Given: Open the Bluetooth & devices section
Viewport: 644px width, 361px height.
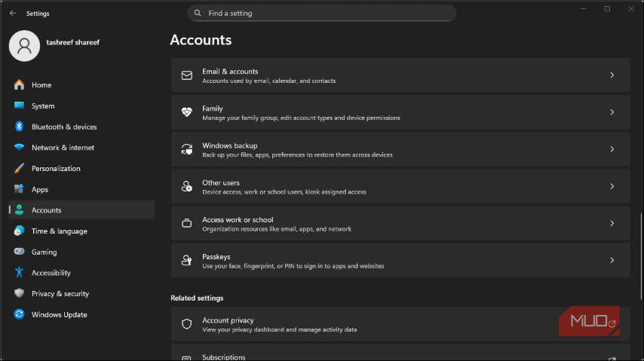Looking at the screenshot, I should coord(64,127).
